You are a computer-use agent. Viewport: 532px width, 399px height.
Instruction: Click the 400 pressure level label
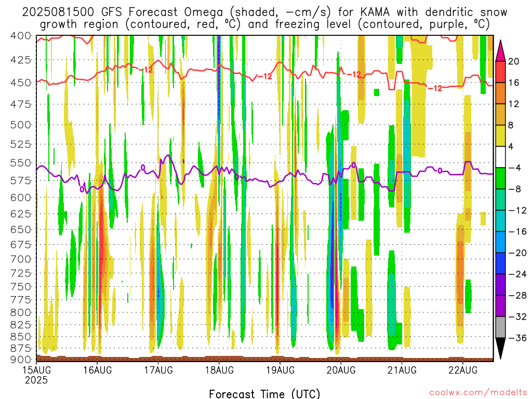tap(21, 36)
